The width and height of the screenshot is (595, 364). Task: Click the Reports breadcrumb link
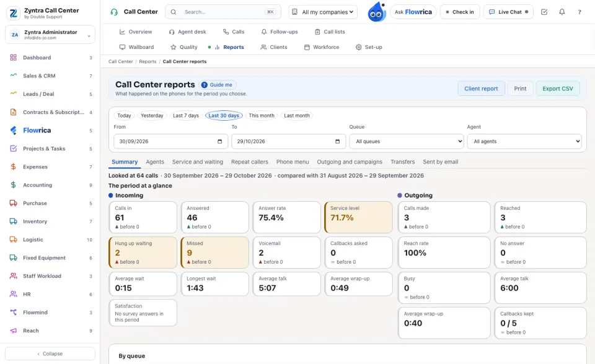[x=148, y=61]
